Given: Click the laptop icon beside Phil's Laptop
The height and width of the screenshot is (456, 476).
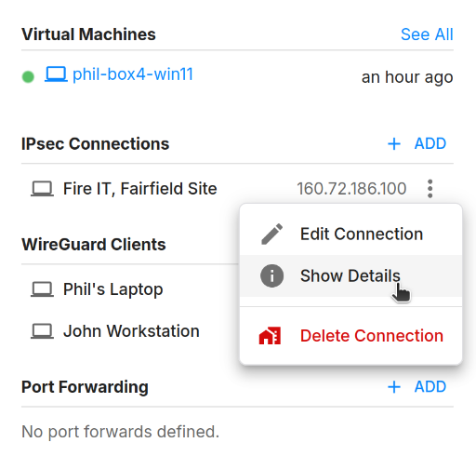Looking at the screenshot, I should (42, 289).
